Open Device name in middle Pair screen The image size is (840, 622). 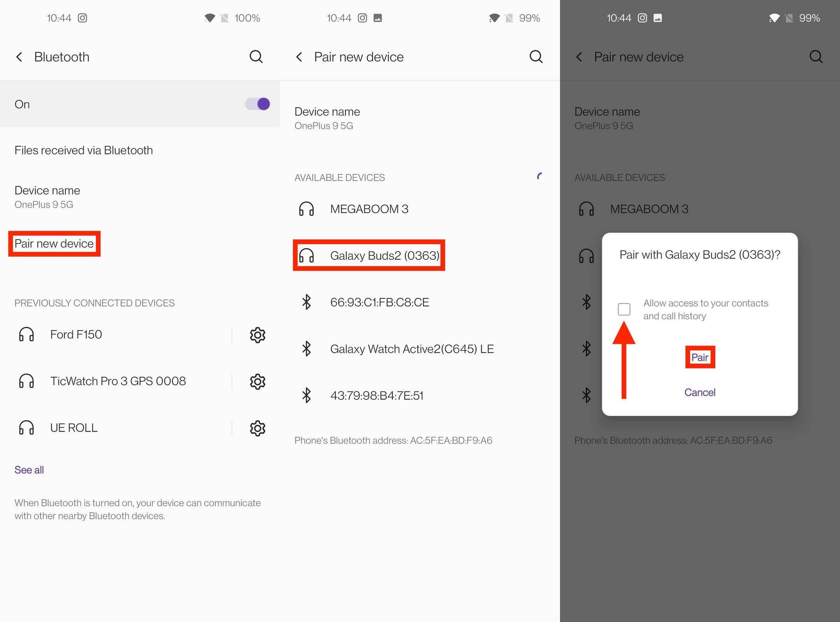click(x=327, y=118)
